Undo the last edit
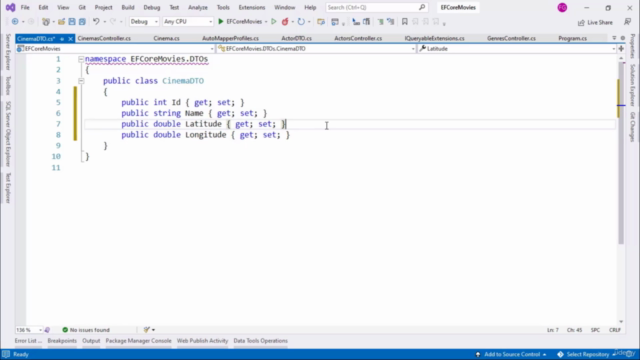The height and width of the screenshot is (360, 640). coord(96,22)
